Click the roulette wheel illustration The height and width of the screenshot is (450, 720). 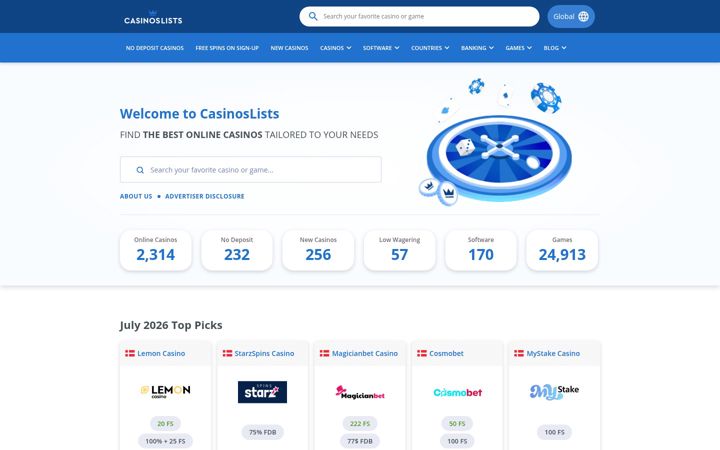(499, 156)
